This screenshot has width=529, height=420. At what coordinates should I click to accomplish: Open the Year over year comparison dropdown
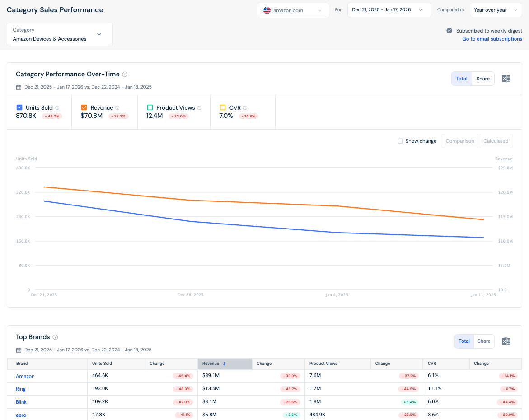pyautogui.click(x=496, y=10)
